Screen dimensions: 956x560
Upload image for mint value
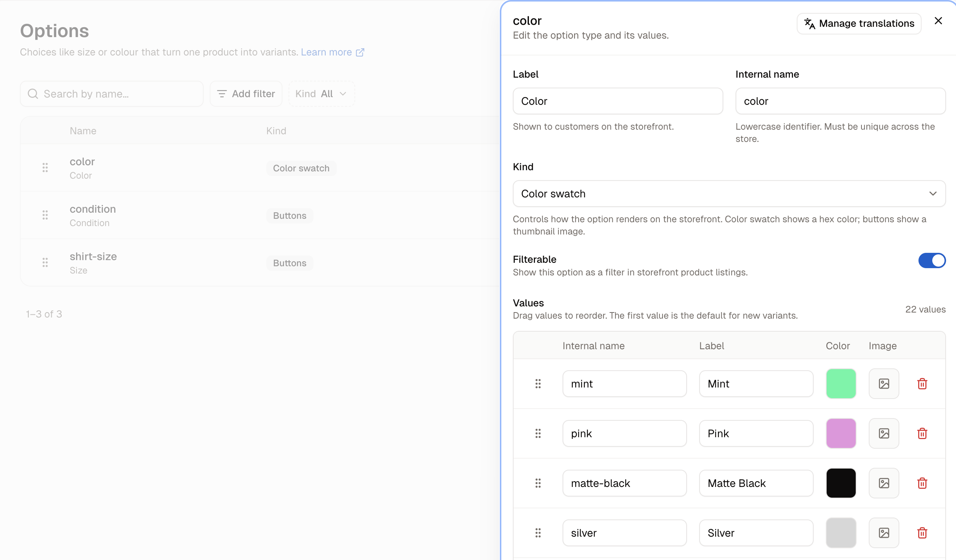click(884, 384)
